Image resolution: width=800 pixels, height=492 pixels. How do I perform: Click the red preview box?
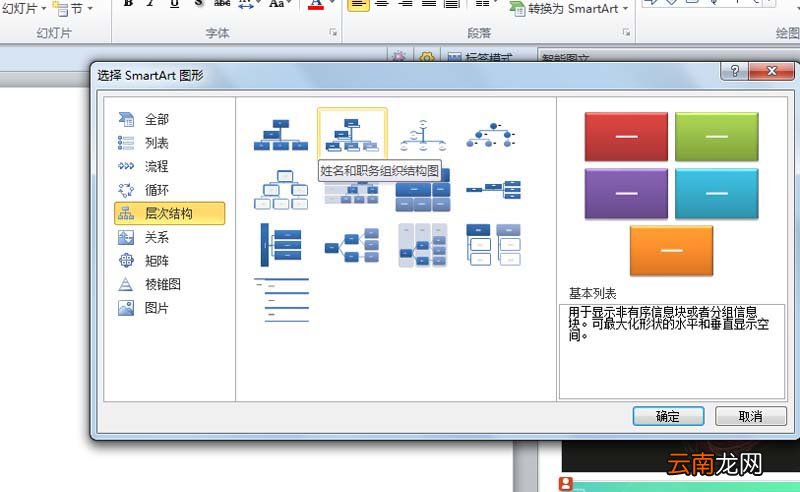point(626,137)
